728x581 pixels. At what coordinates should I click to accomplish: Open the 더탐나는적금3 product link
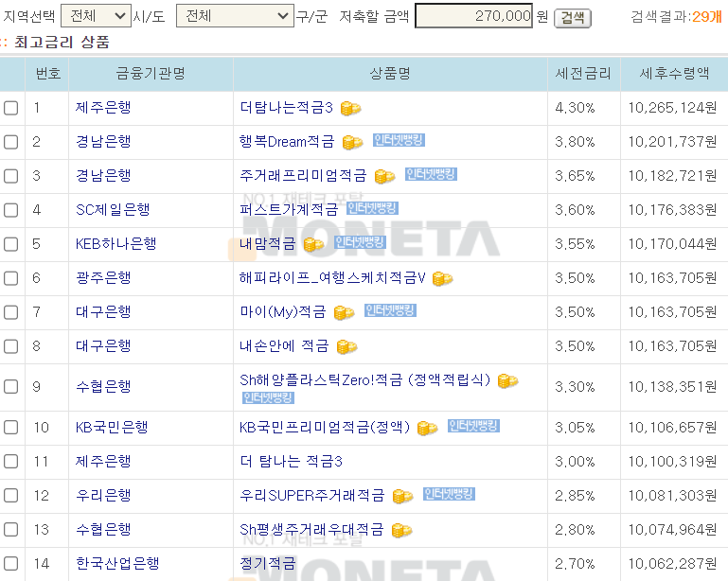287,108
